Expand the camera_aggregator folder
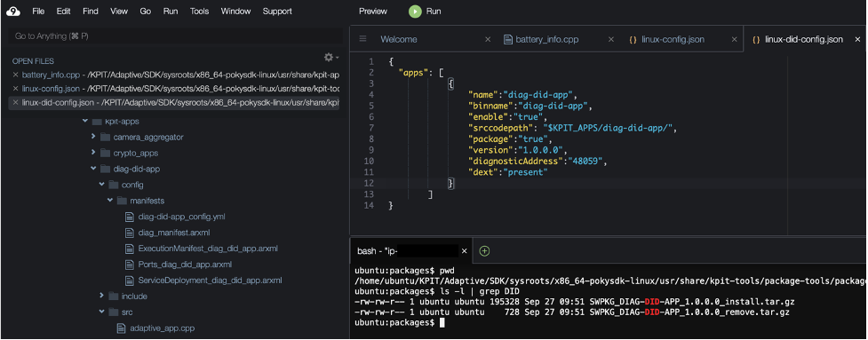868x340 pixels. coord(93,137)
